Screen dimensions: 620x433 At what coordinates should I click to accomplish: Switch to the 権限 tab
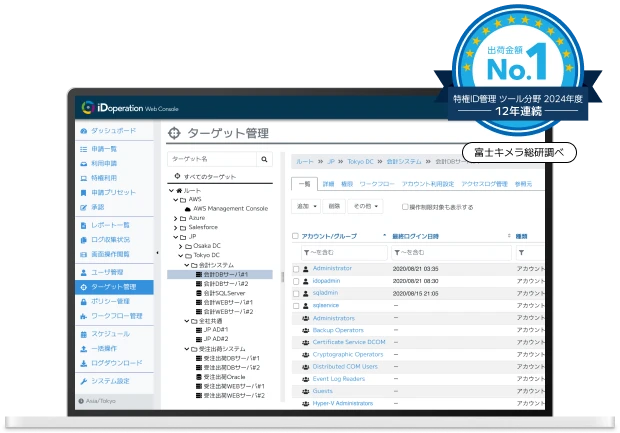coord(347,184)
